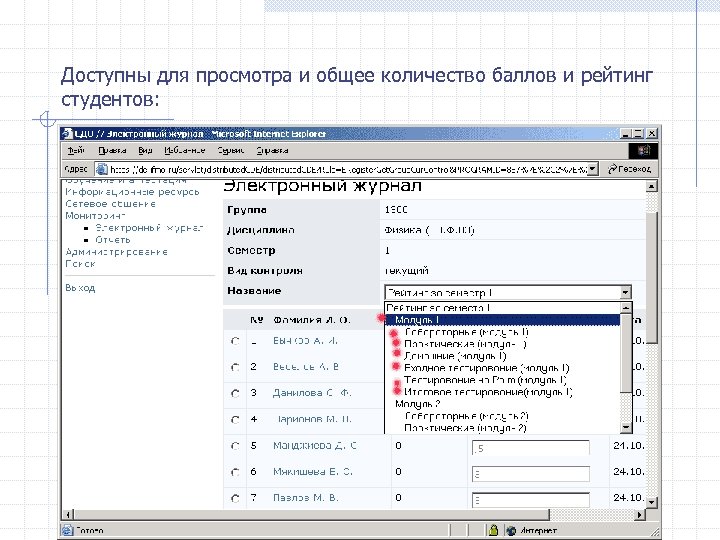The image size is (720, 540).
Task: Click the address bar URL field
Action: coord(348,169)
